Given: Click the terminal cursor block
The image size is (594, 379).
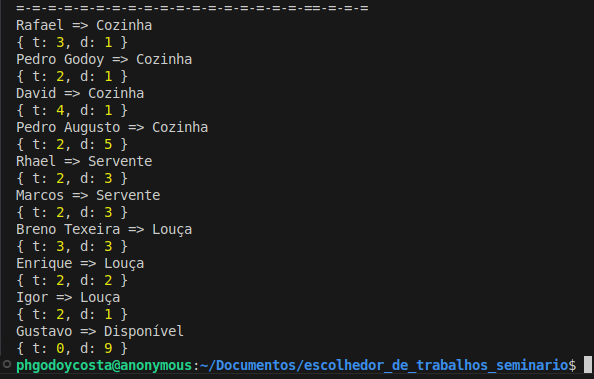Looking at the screenshot, I should [x=588, y=365].
